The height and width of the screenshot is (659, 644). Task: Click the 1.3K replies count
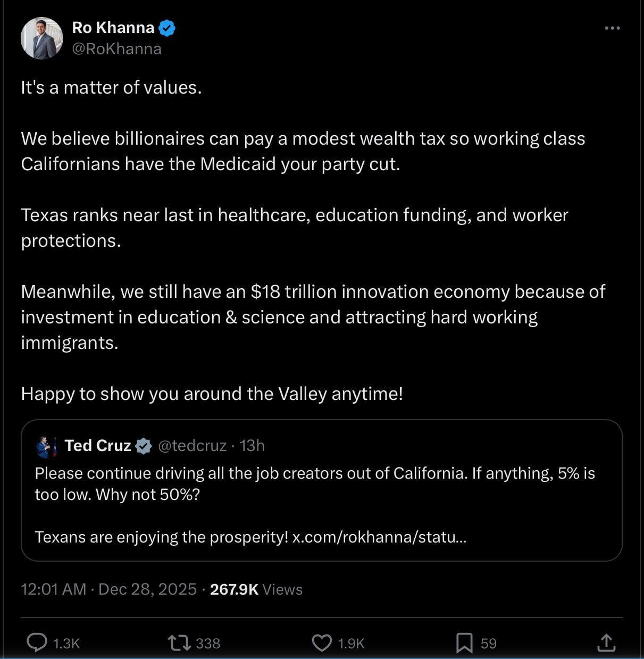point(66,644)
